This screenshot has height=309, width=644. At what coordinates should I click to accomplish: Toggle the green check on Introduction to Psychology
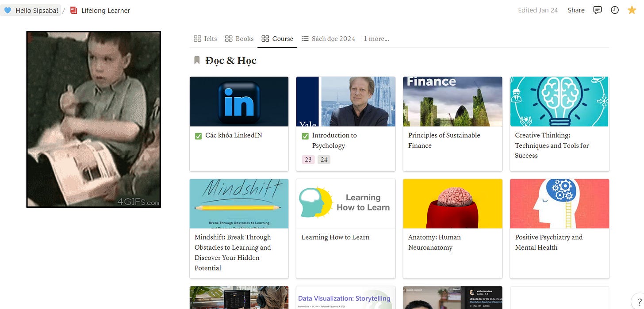[305, 136]
